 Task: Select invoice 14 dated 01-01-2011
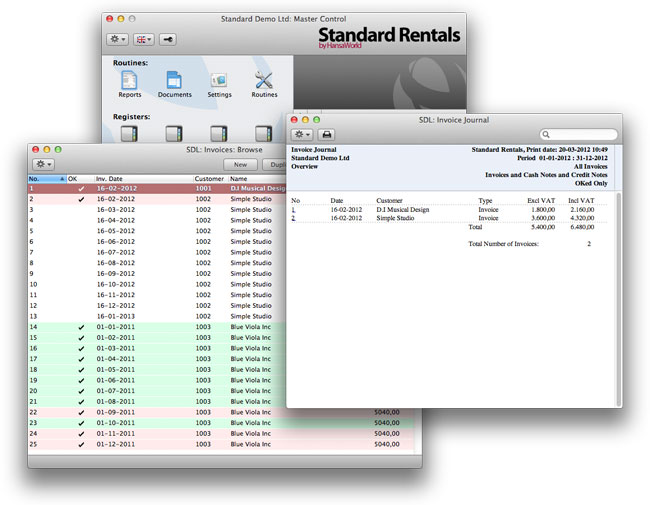(157, 327)
